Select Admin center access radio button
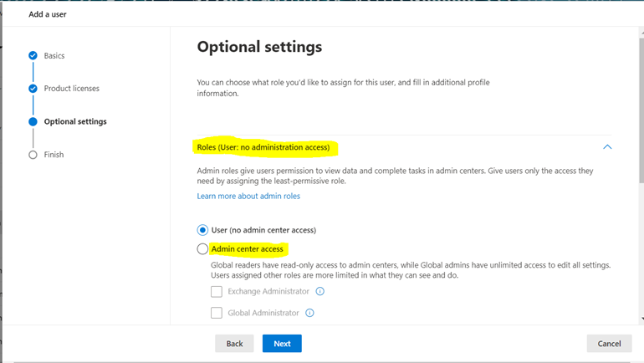 tap(202, 249)
